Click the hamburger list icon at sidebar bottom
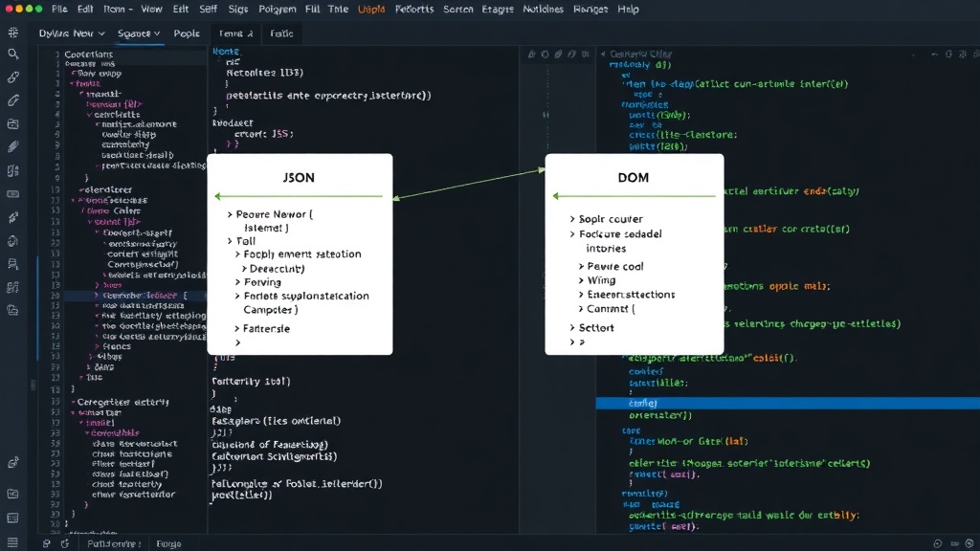980x551 pixels. pos(12,542)
